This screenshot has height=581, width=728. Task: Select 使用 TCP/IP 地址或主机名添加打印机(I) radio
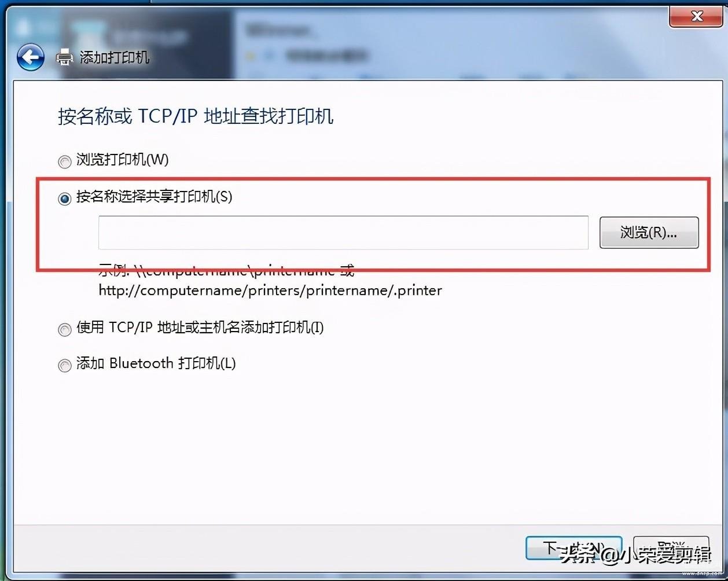tap(64, 329)
